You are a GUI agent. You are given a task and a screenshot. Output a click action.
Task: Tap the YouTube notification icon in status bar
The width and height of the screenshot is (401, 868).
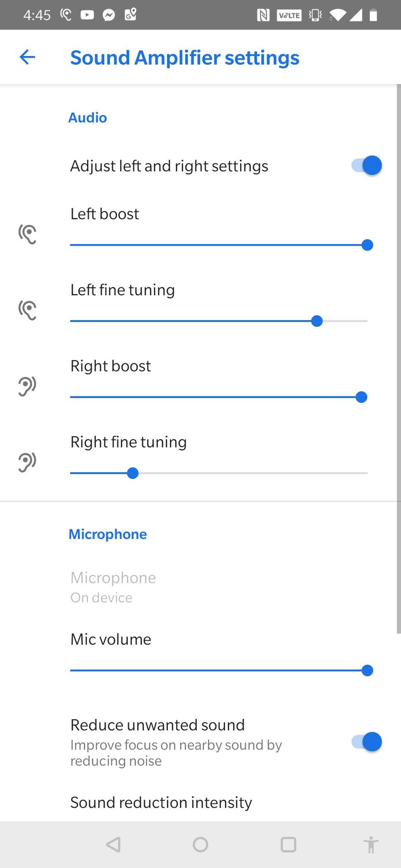click(x=87, y=15)
